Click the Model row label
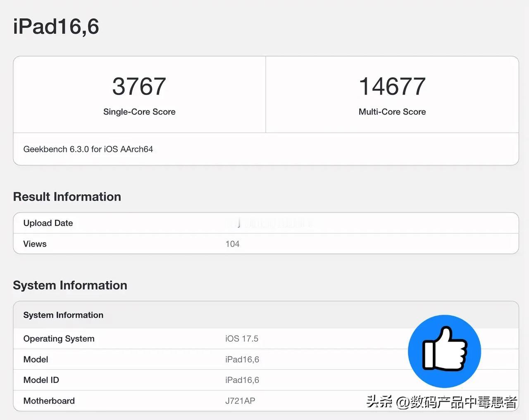 [36, 359]
